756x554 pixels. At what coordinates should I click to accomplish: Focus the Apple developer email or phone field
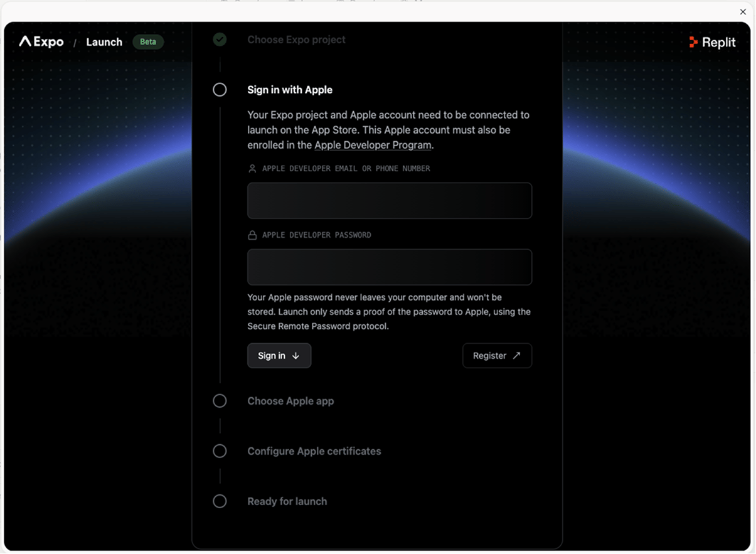click(x=390, y=201)
